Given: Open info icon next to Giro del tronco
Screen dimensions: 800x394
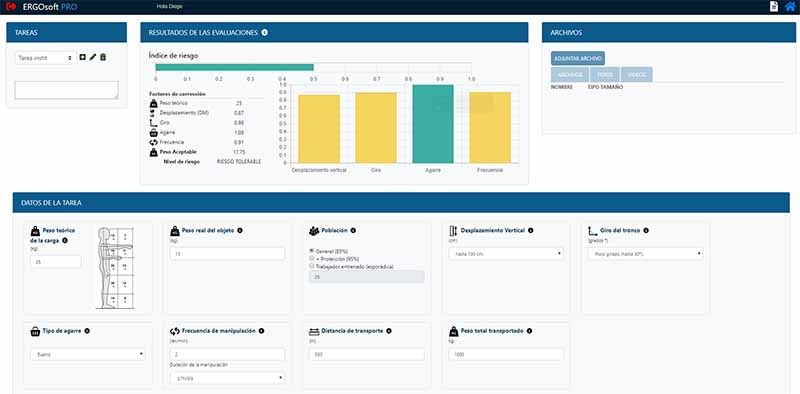Looking at the screenshot, I should (x=646, y=230).
